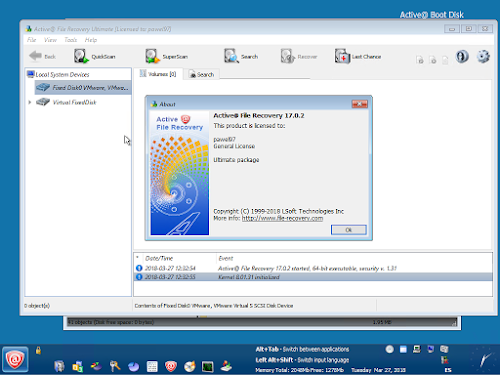Image resolution: width=500 pixels, height=375 pixels.
Task: Minimize the File Recovery main window
Action: (452, 29)
